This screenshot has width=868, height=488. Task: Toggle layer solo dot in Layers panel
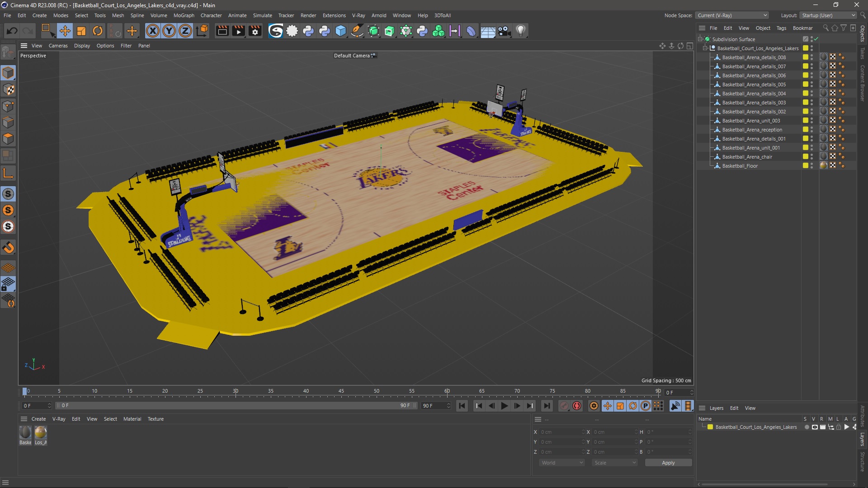point(807,427)
